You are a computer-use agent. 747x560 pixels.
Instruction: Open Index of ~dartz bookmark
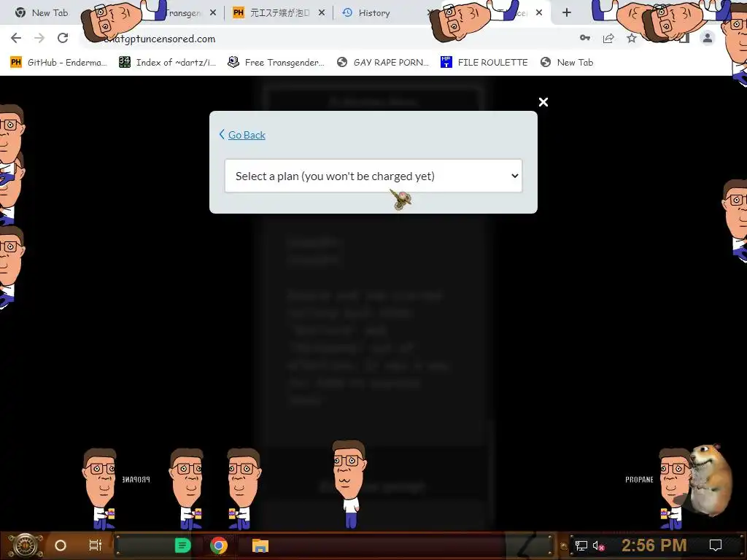pyautogui.click(x=168, y=63)
